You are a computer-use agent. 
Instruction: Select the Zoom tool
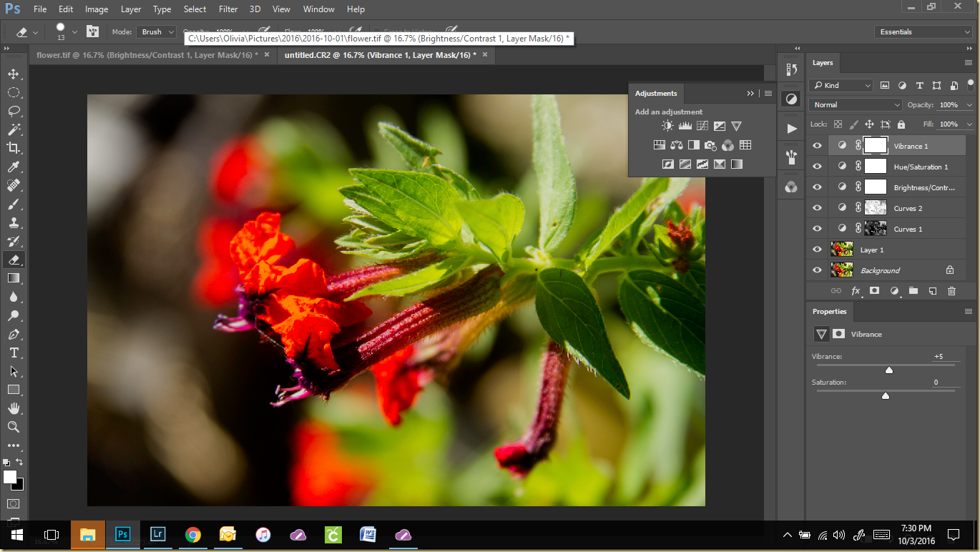point(14,427)
